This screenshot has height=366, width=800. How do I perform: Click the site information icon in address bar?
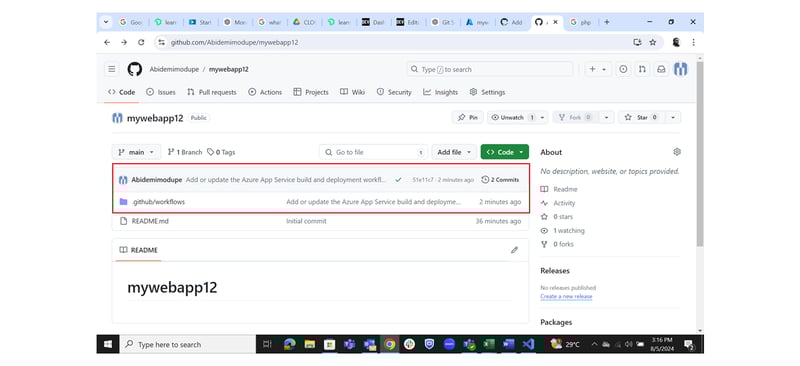(x=162, y=42)
